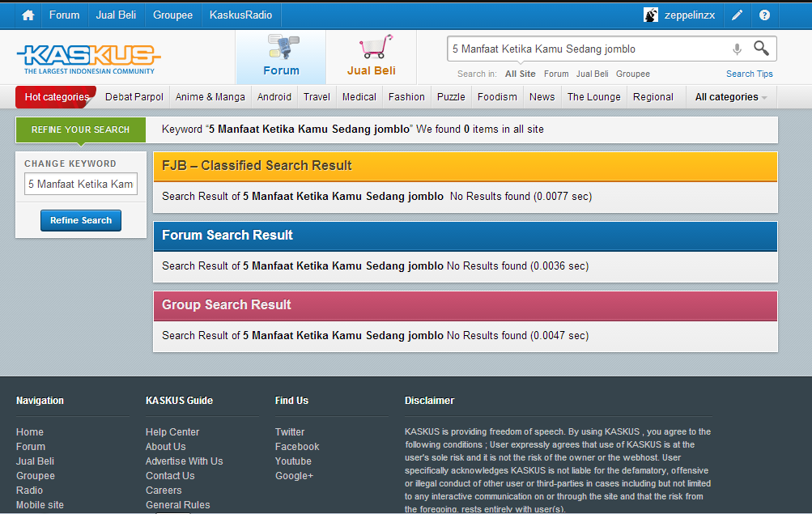Image resolution: width=812 pixels, height=514 pixels.
Task: Open Groupee in the top navigation bar
Action: (x=172, y=15)
